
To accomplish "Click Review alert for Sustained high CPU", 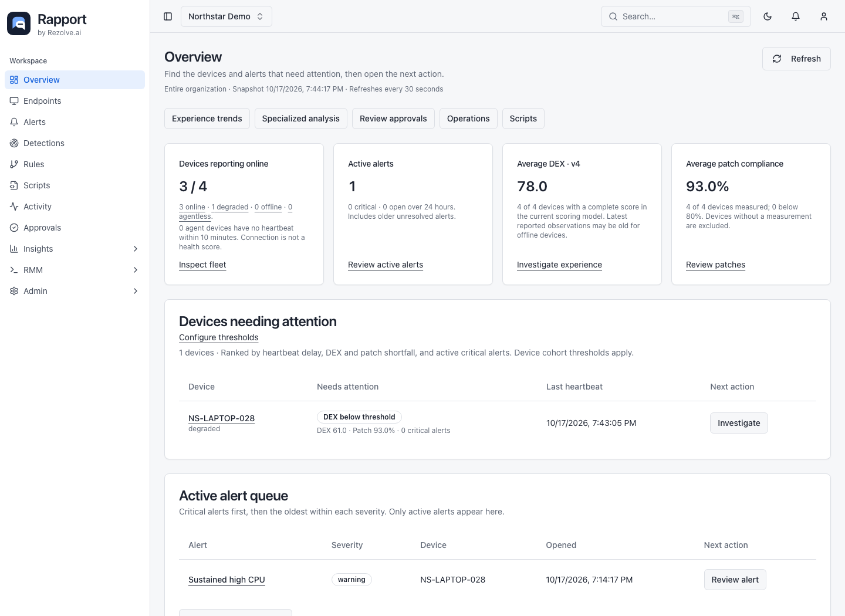I will click(735, 580).
